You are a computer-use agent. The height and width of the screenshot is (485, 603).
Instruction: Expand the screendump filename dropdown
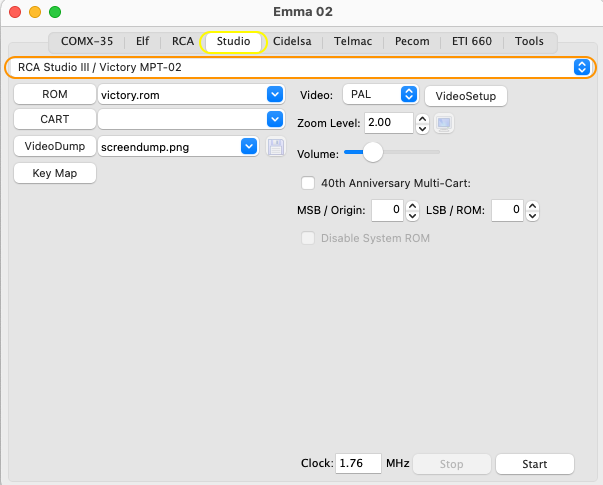click(249, 147)
